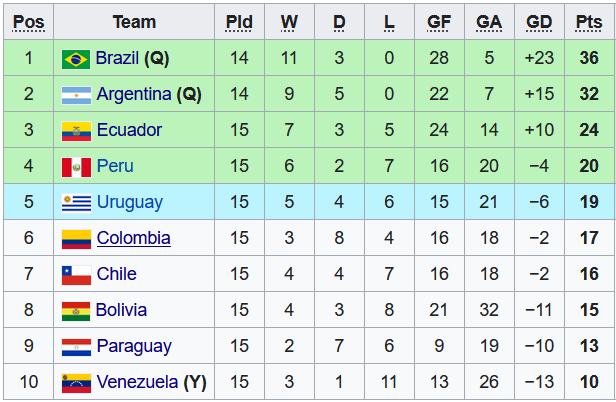This screenshot has height=402, width=616.
Task: Open the Uruguay team page link
Action: (x=129, y=203)
